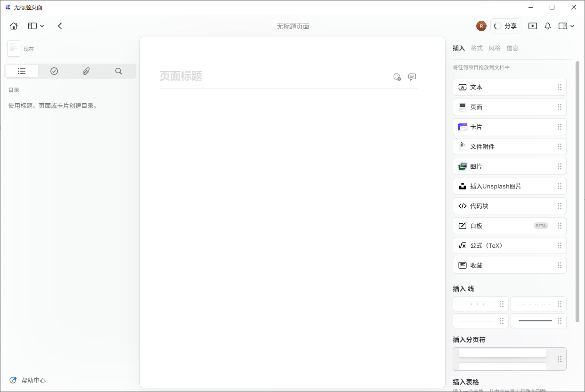
Task: Switch to the table of contents list tab
Action: point(22,71)
